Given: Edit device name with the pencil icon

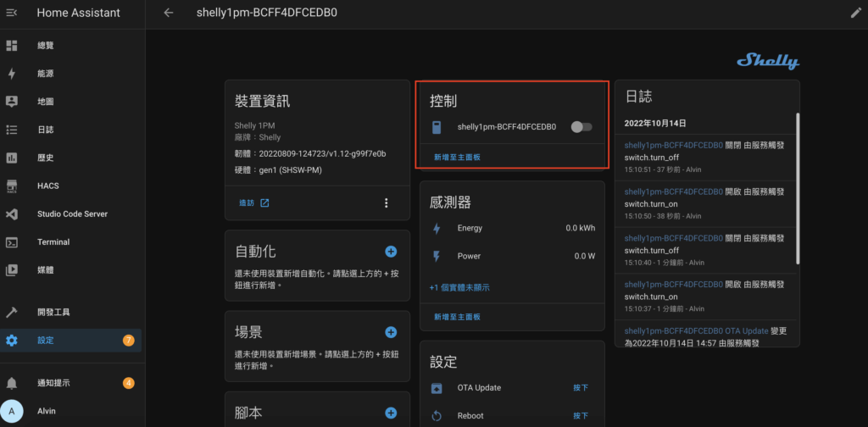Looking at the screenshot, I should [x=856, y=14].
